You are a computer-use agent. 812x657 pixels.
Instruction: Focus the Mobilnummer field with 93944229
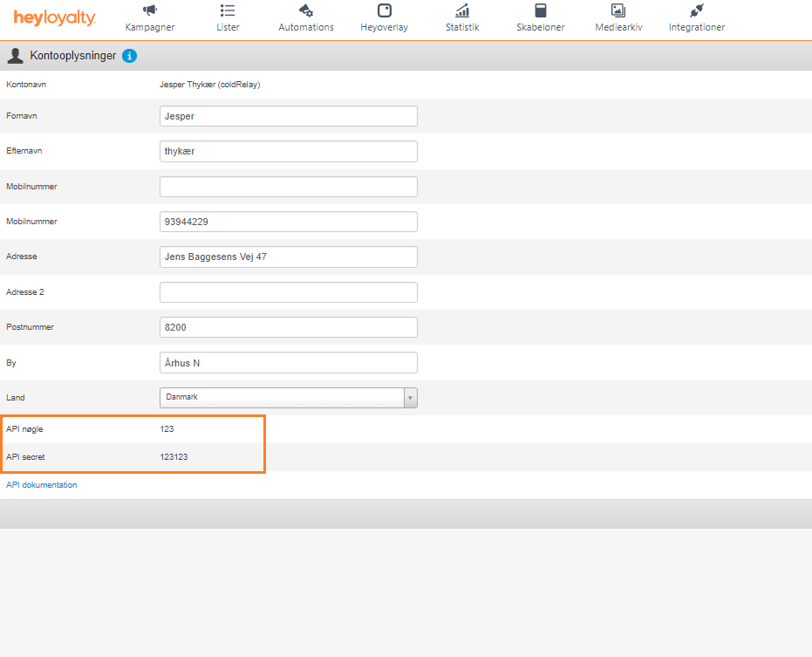pos(289,222)
